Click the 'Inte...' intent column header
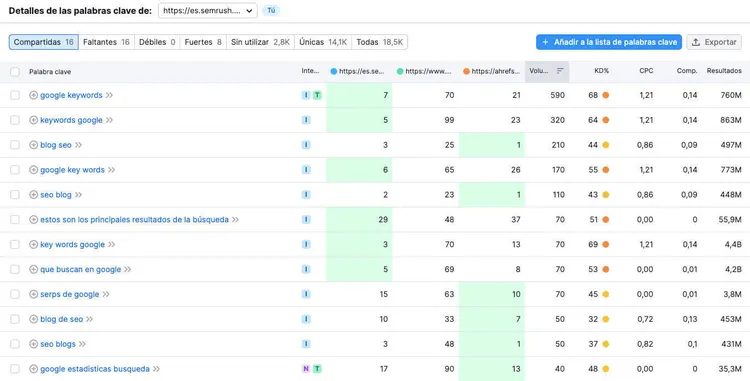750x381 pixels. tap(310, 71)
